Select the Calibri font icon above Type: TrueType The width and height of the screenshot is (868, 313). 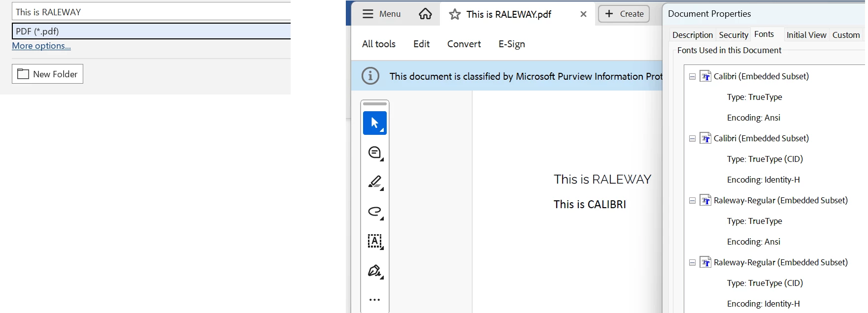[x=705, y=76]
